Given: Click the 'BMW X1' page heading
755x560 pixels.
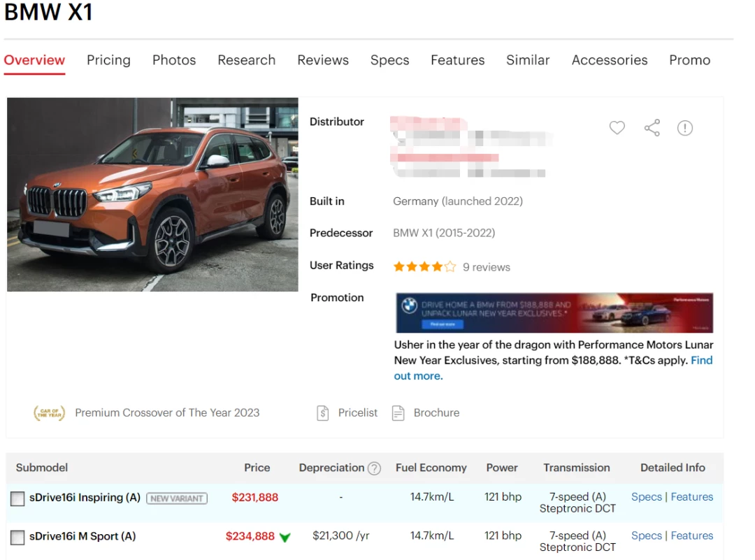Looking at the screenshot, I should point(48,12).
